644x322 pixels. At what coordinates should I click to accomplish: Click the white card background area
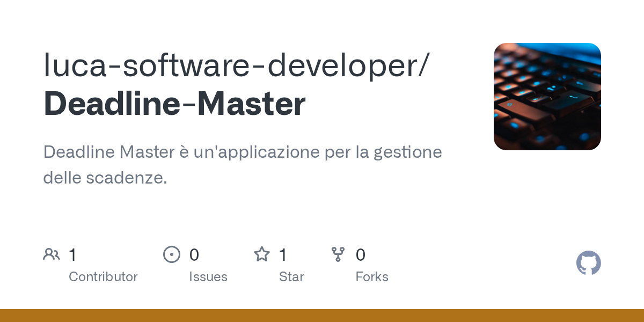pos(322,215)
